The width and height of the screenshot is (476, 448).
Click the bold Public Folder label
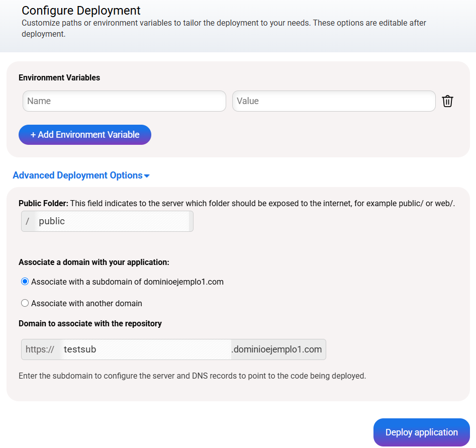tap(43, 203)
